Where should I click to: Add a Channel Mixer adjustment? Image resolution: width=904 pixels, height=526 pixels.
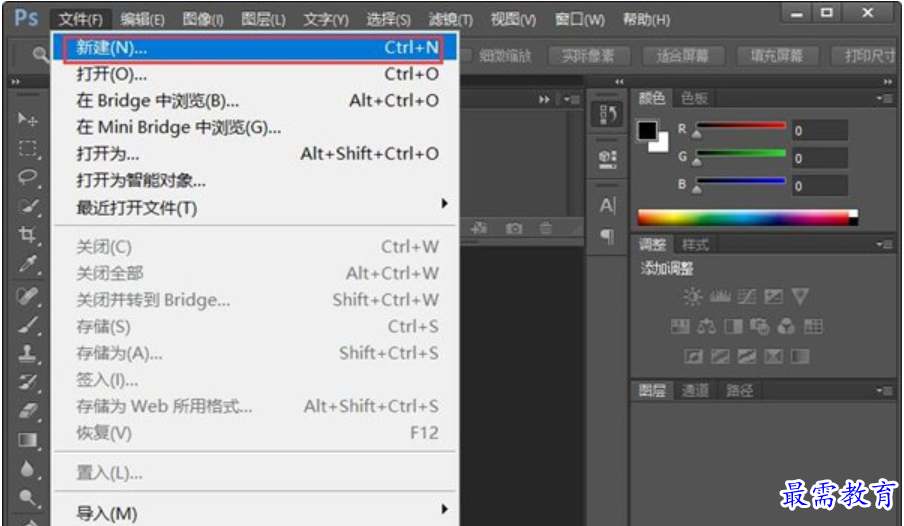pos(786,327)
